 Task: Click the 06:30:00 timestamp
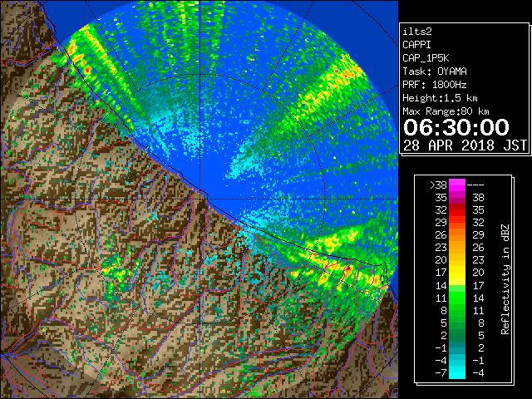[456, 127]
